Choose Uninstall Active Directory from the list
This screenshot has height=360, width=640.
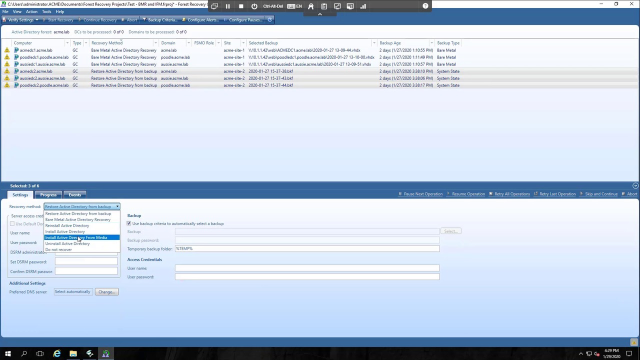(82, 243)
